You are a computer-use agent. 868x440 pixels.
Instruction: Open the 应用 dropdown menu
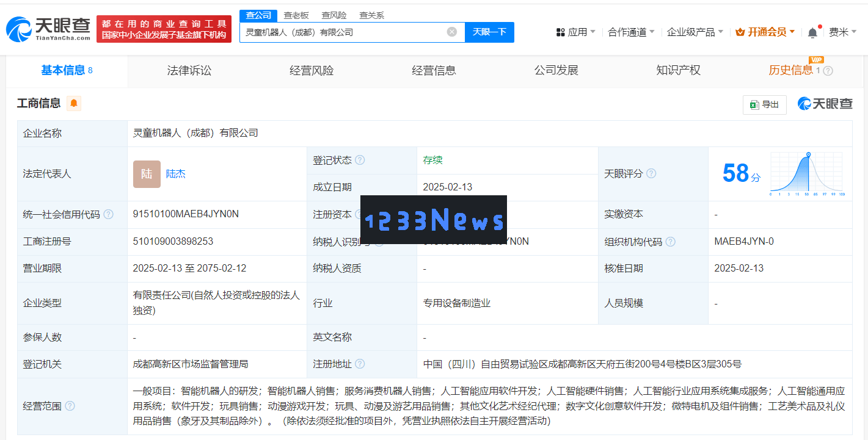pos(576,32)
